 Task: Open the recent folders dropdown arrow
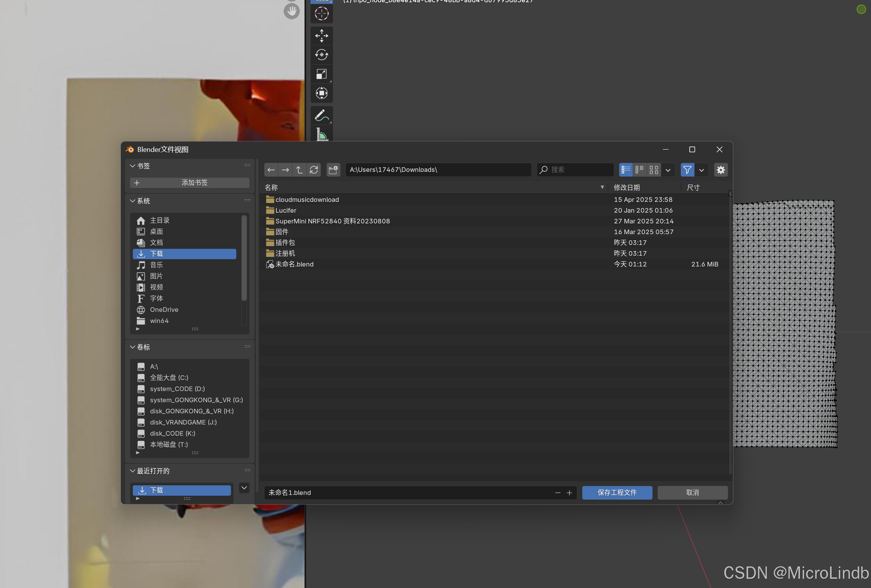click(x=244, y=488)
